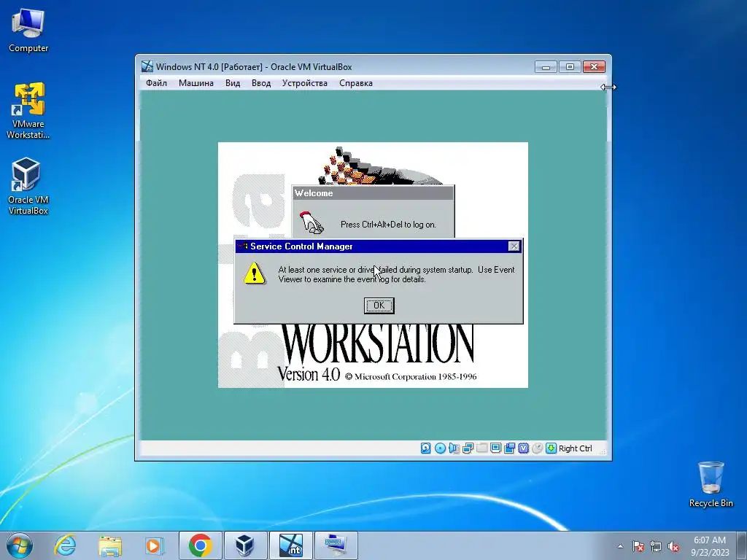The height and width of the screenshot is (560, 747).
Task: Click the audio indicator in VirtualBox status bar
Action: [454, 448]
